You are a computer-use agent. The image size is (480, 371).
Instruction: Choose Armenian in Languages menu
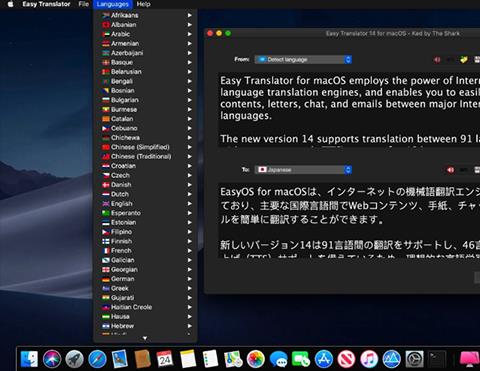point(145,43)
